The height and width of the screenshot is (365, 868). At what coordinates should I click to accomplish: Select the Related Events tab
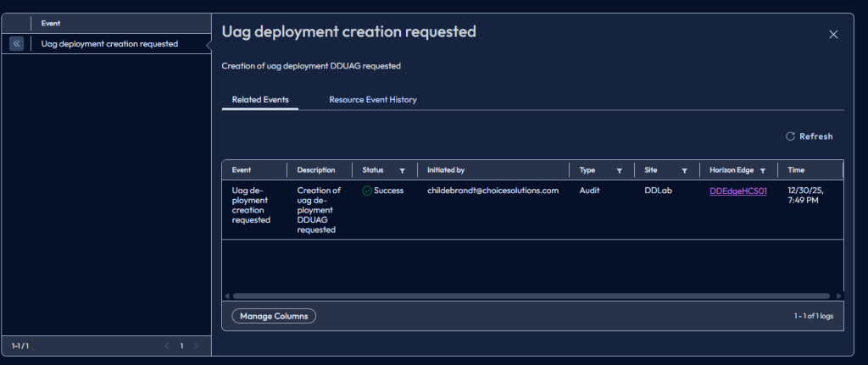pos(260,100)
